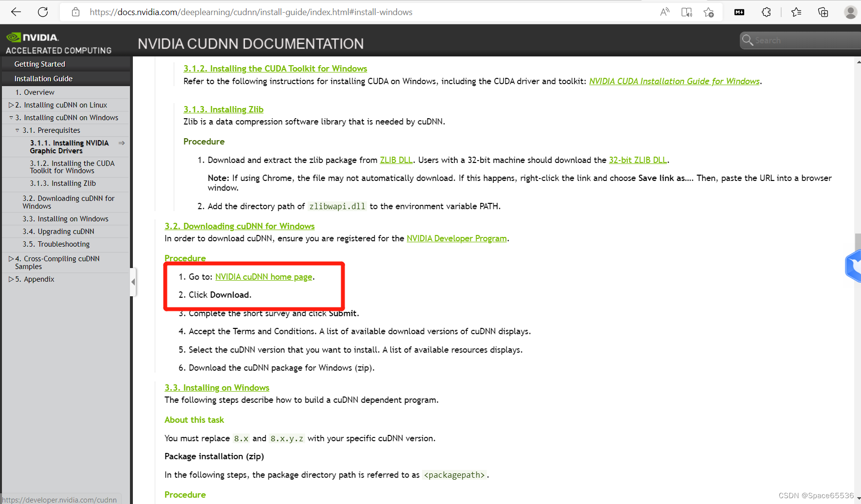The image size is (861, 504).
Task: Open Read aloud icon in address bar
Action: click(664, 12)
